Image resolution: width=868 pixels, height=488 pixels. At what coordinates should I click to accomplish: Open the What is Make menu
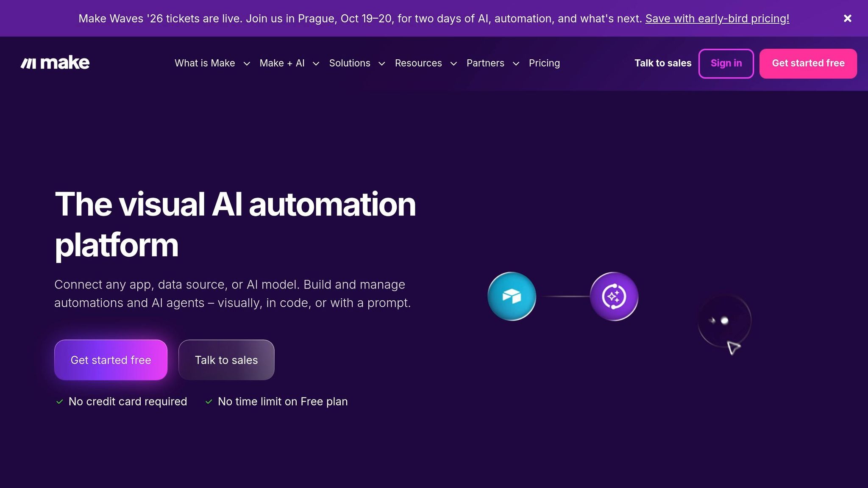205,63
